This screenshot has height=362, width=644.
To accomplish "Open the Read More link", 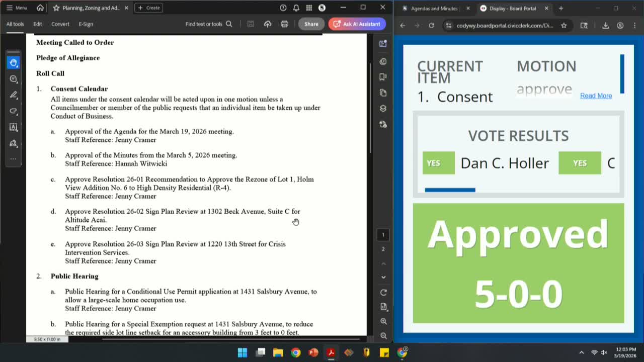I will click(x=596, y=96).
